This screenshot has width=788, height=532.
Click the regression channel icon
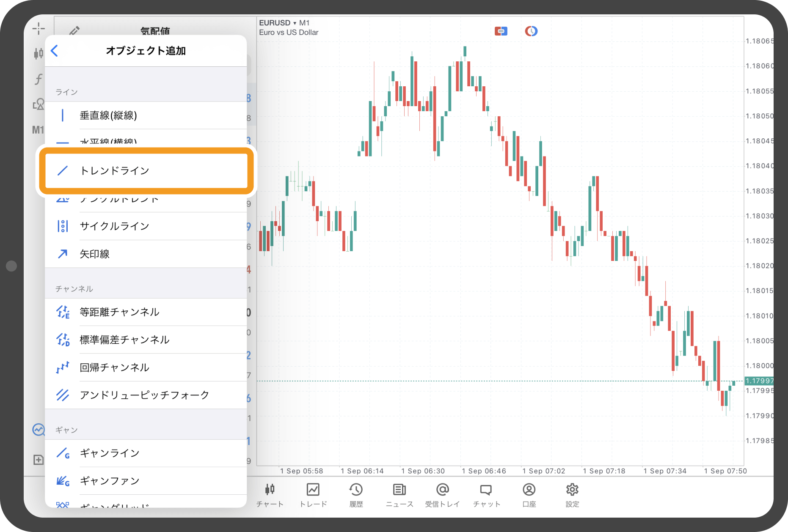coord(63,367)
